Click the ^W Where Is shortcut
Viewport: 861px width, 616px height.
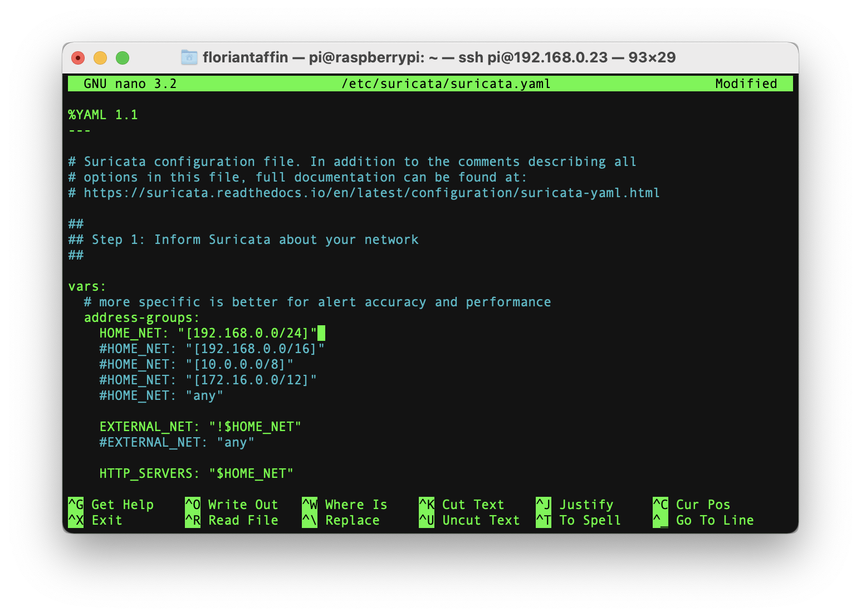[345, 505]
